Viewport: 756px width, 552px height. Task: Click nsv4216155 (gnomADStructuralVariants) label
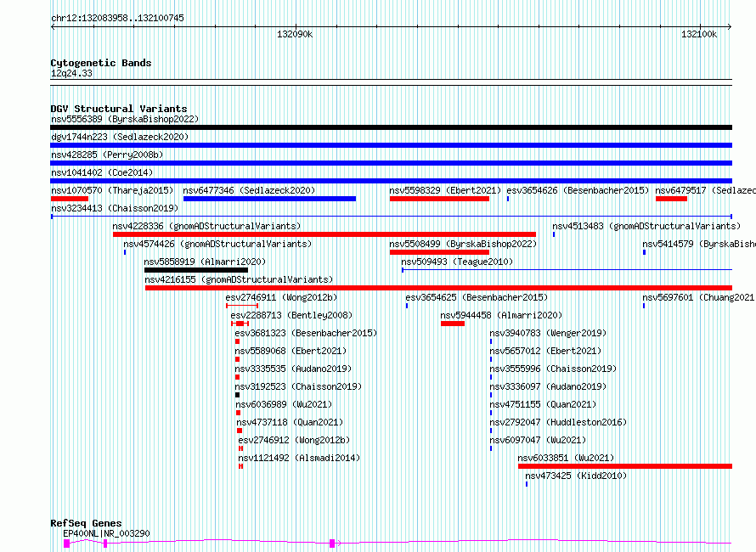coord(239,279)
